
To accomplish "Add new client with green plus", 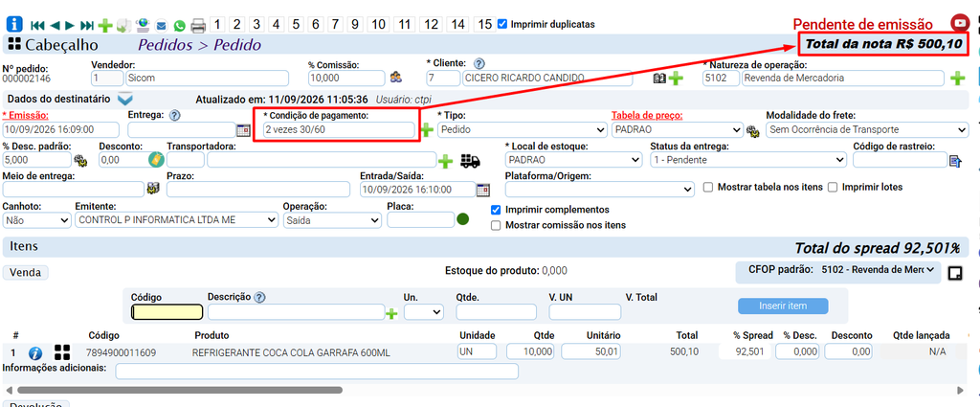I will coord(675,79).
